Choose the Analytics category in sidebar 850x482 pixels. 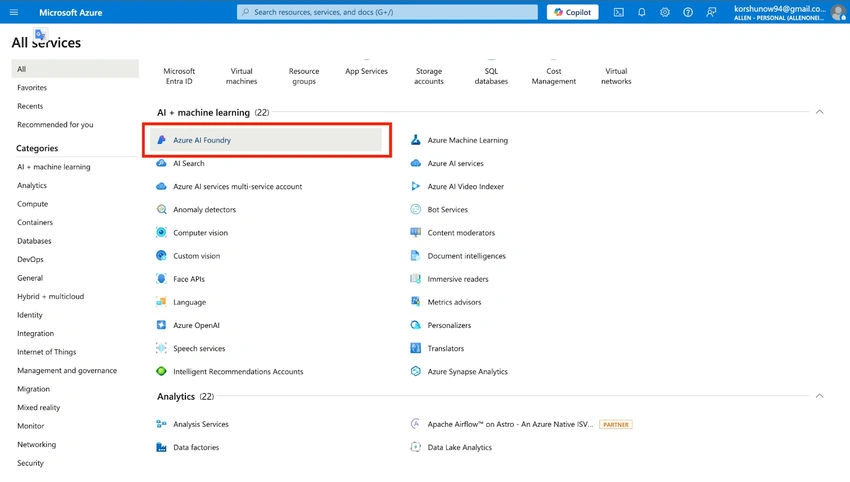tap(32, 185)
